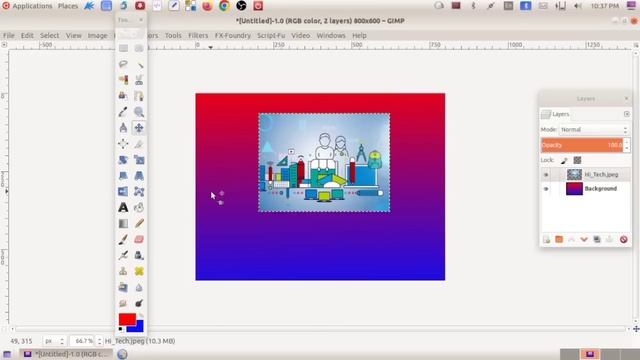Open the Select menu

49,36
